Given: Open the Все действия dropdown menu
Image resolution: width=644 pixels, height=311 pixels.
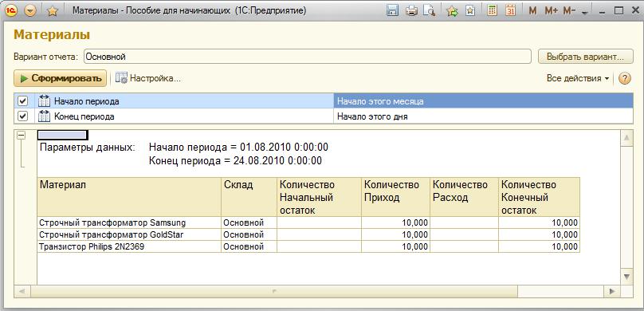Looking at the screenshot, I should pos(578,78).
